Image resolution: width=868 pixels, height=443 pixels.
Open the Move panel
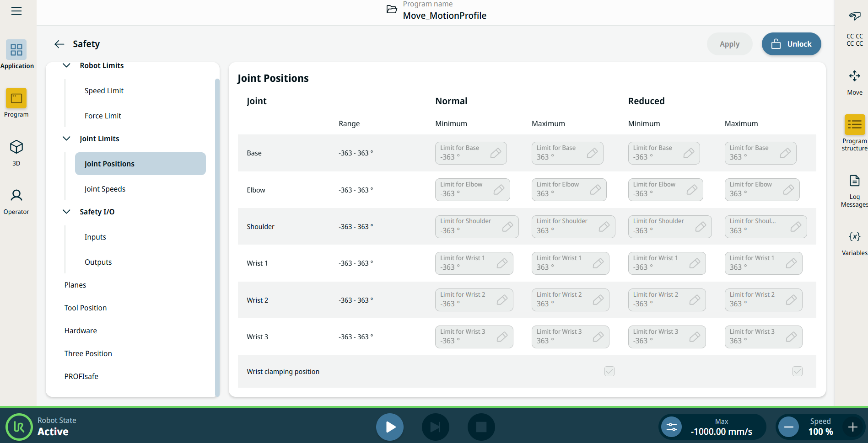pyautogui.click(x=854, y=82)
